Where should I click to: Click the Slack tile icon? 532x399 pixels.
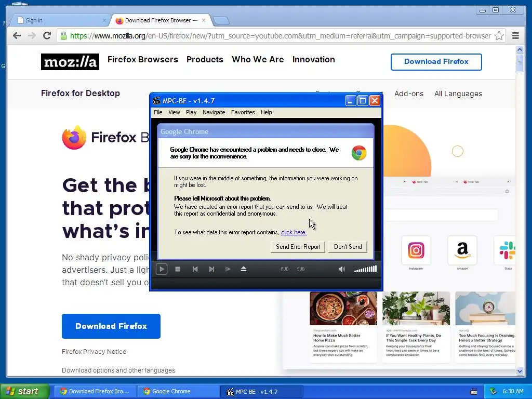pyautogui.click(x=506, y=250)
